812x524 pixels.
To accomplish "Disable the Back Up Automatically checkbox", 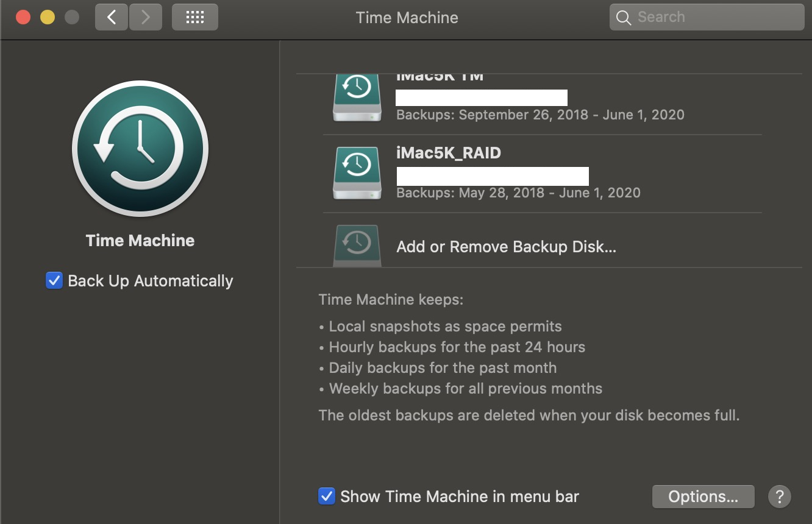I will click(54, 281).
